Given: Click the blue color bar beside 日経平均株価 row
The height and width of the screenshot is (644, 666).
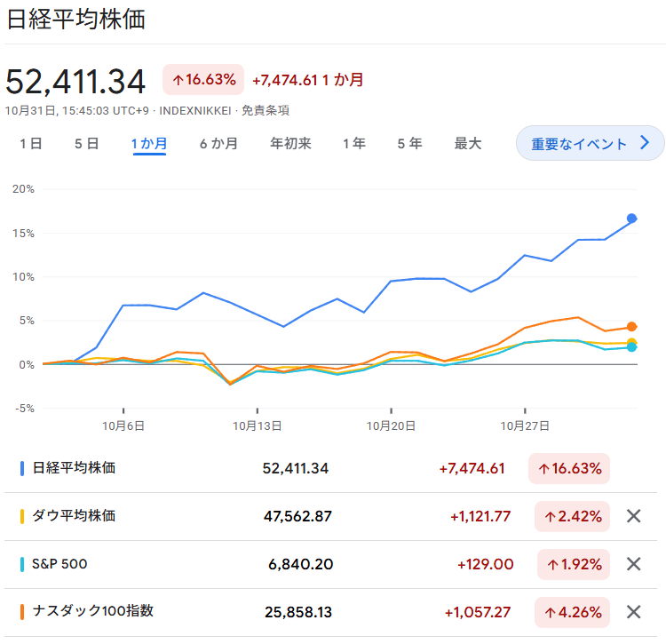Looking at the screenshot, I should (22, 468).
